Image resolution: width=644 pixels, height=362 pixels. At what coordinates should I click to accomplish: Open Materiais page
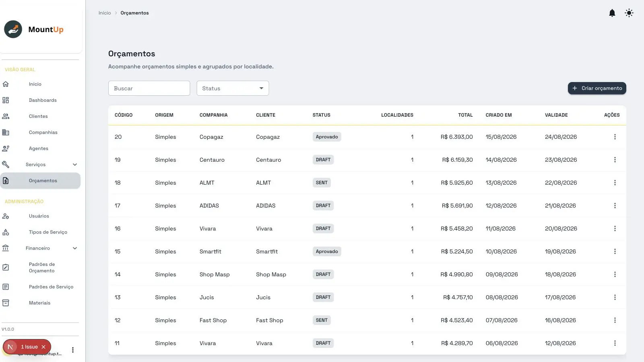(39, 303)
